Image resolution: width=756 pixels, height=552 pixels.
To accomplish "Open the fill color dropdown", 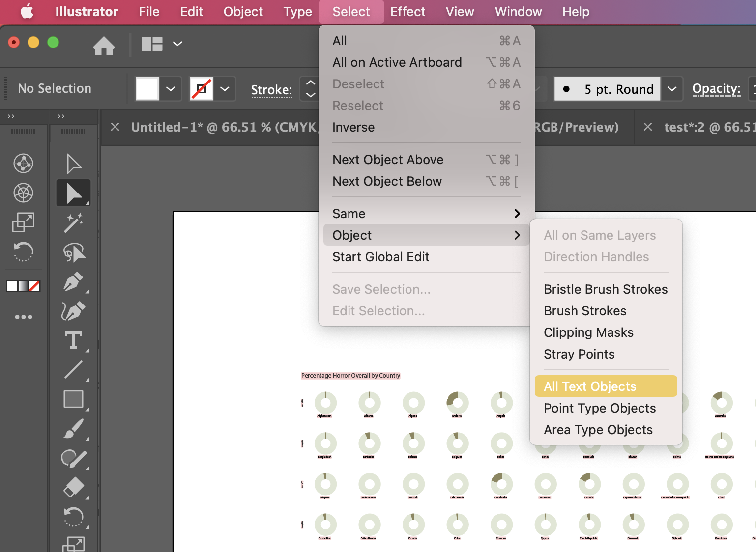I will 171,89.
